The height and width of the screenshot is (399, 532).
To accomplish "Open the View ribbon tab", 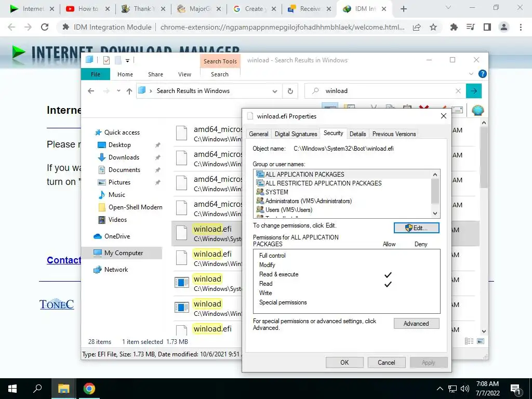I will coord(184,74).
